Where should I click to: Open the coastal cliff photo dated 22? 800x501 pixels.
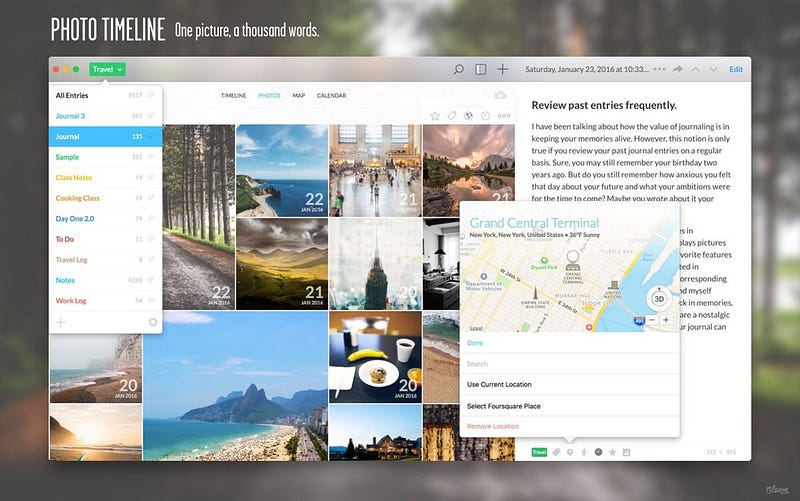click(282, 170)
